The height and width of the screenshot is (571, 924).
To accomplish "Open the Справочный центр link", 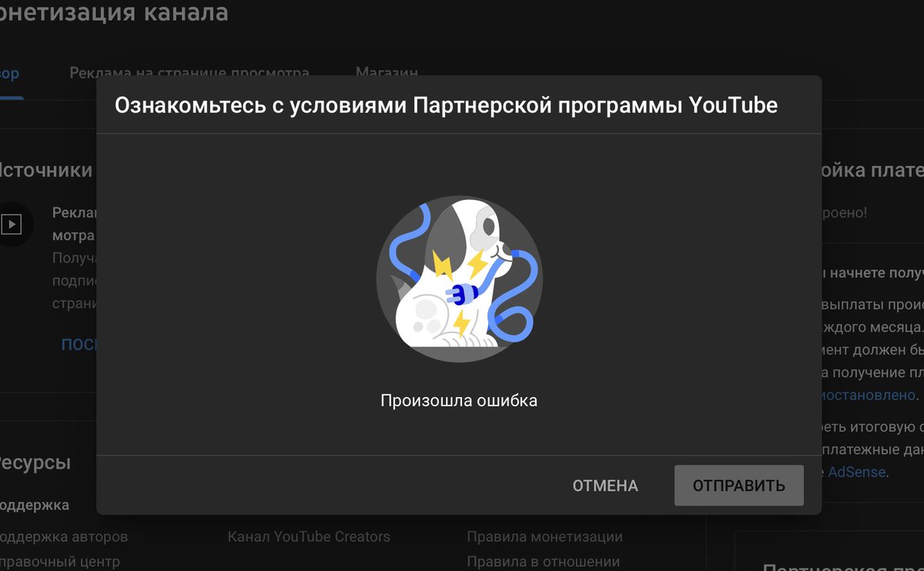I will tap(60, 562).
